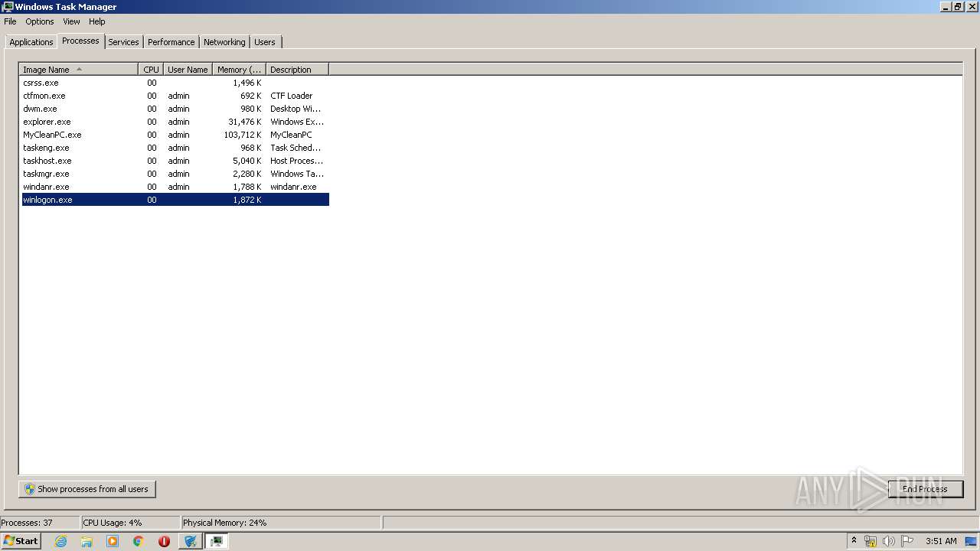Switch to the Services tab
The width and height of the screenshot is (980, 551).
pyautogui.click(x=123, y=42)
